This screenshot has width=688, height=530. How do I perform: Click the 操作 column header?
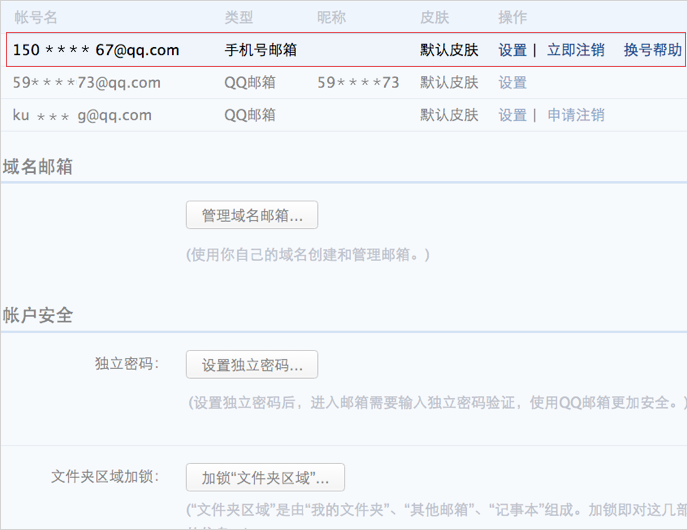pyautogui.click(x=512, y=18)
